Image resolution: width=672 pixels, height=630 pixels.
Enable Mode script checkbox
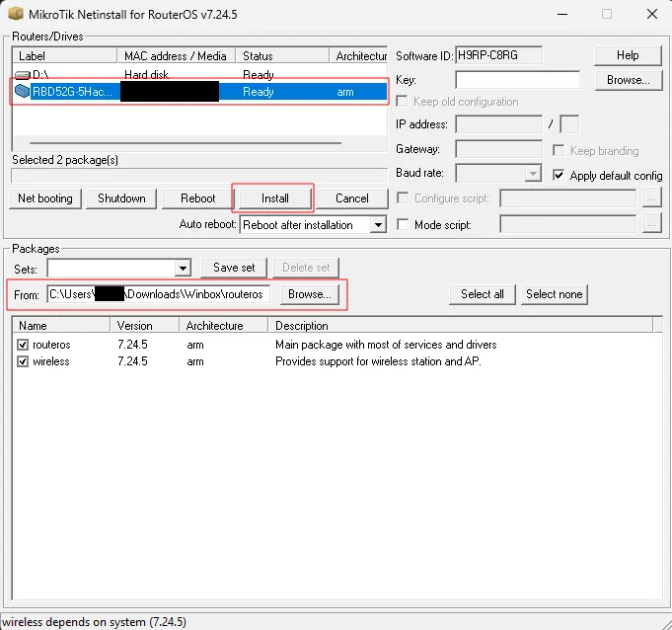point(403,224)
